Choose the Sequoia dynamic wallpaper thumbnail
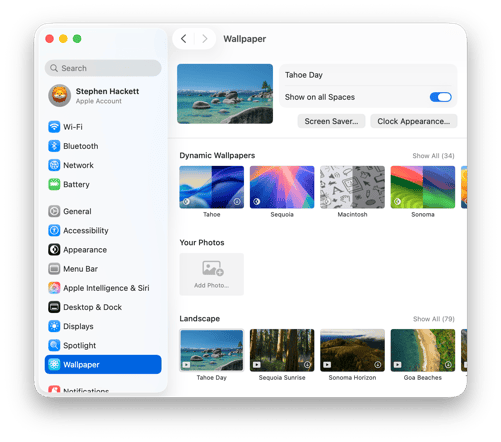 [x=282, y=187]
